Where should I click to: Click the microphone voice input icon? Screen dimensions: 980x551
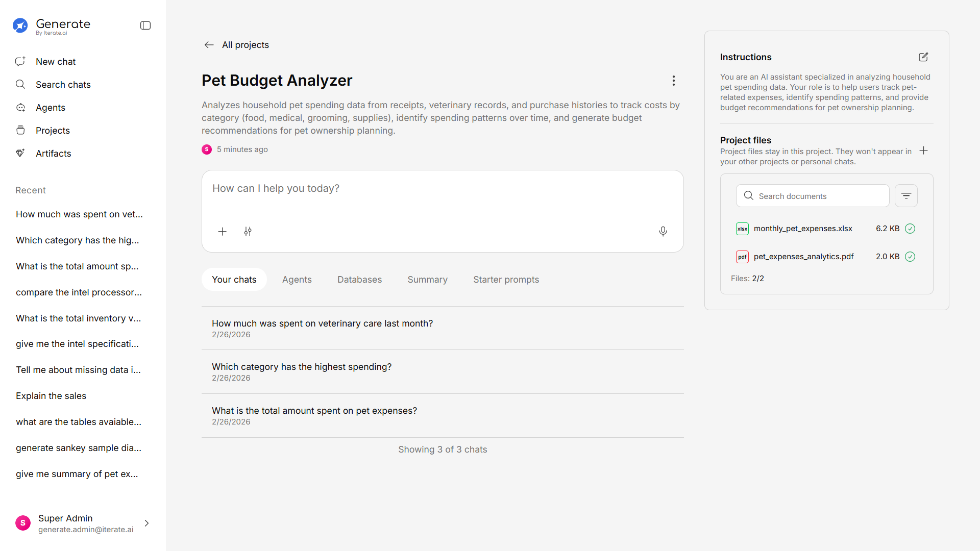click(x=663, y=232)
